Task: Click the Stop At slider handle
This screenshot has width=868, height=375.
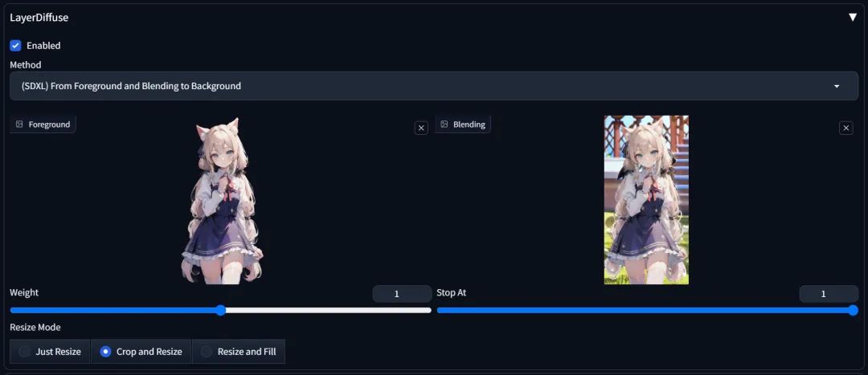Action: coord(853,310)
